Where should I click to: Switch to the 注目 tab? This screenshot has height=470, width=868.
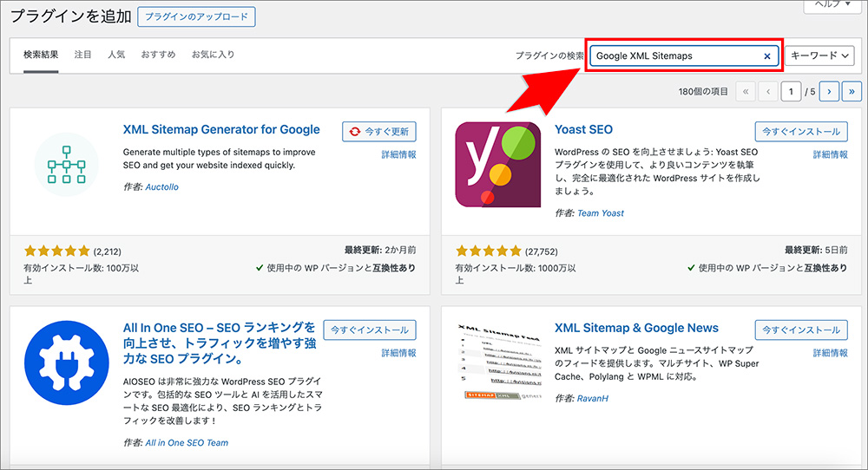coord(83,54)
